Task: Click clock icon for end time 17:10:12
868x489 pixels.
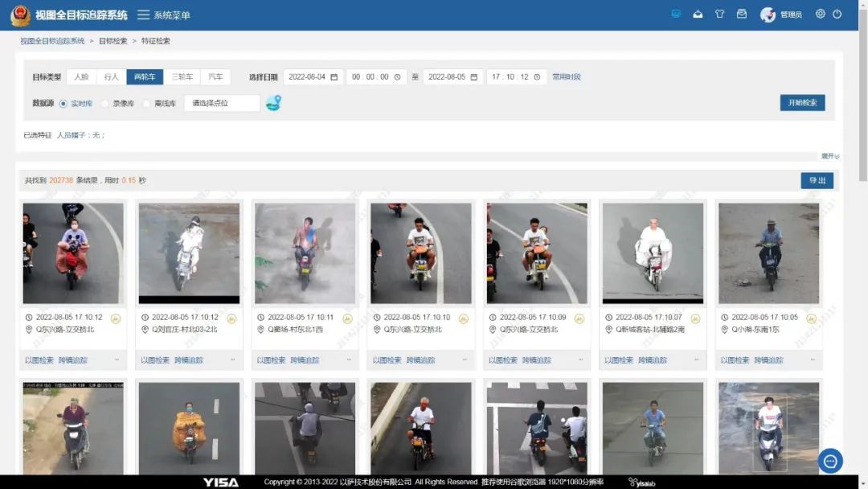Action: click(x=537, y=77)
